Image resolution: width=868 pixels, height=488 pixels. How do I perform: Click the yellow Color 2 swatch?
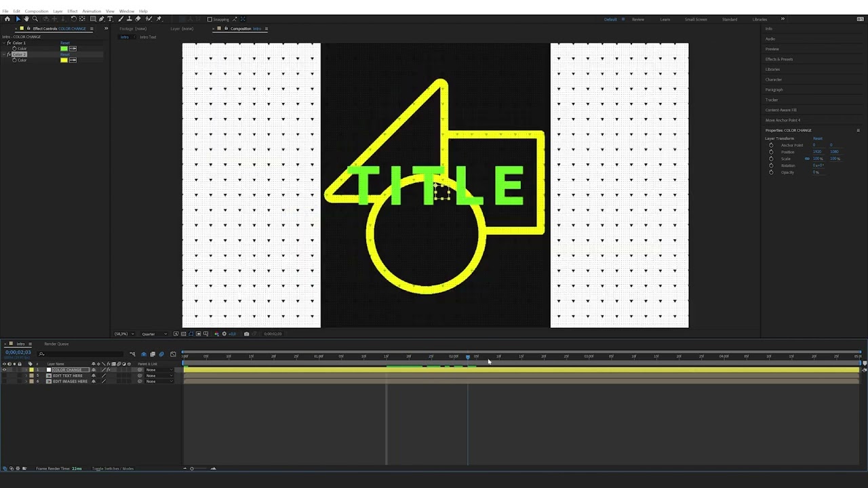(64, 60)
